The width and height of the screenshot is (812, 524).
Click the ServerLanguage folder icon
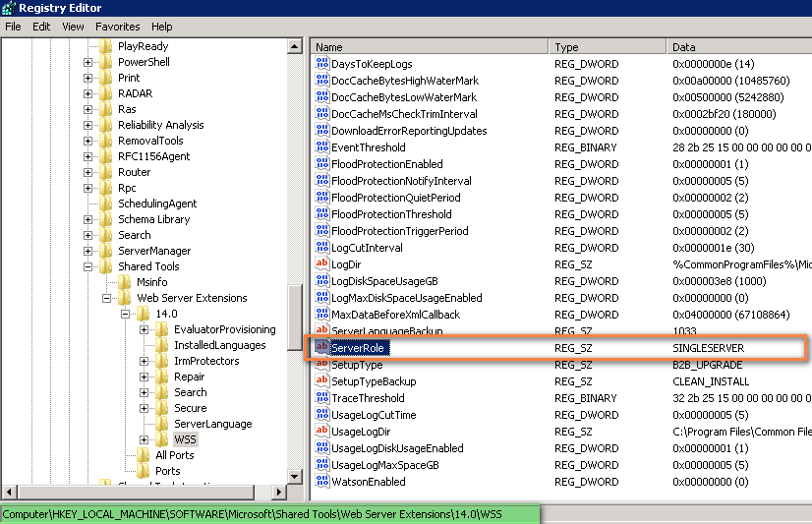point(161,424)
